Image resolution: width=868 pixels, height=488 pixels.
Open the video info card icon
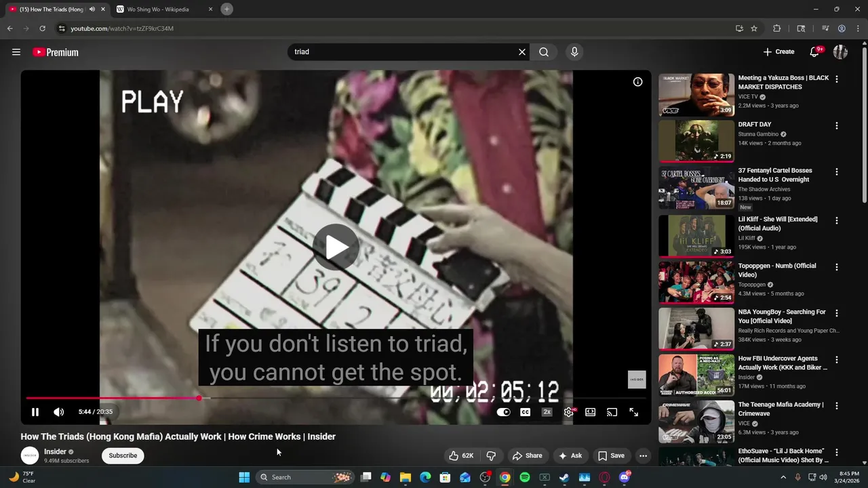pyautogui.click(x=637, y=82)
